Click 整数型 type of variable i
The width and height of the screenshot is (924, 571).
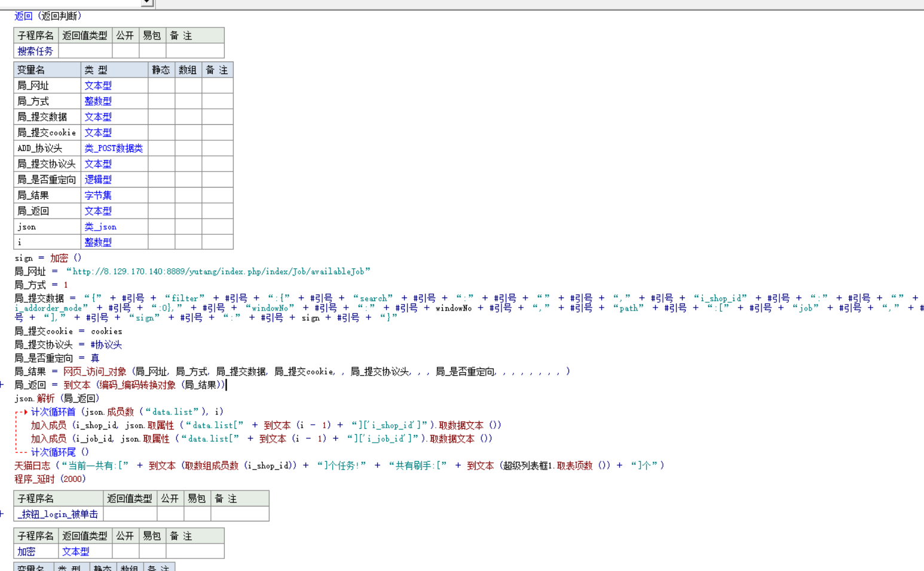(x=98, y=242)
